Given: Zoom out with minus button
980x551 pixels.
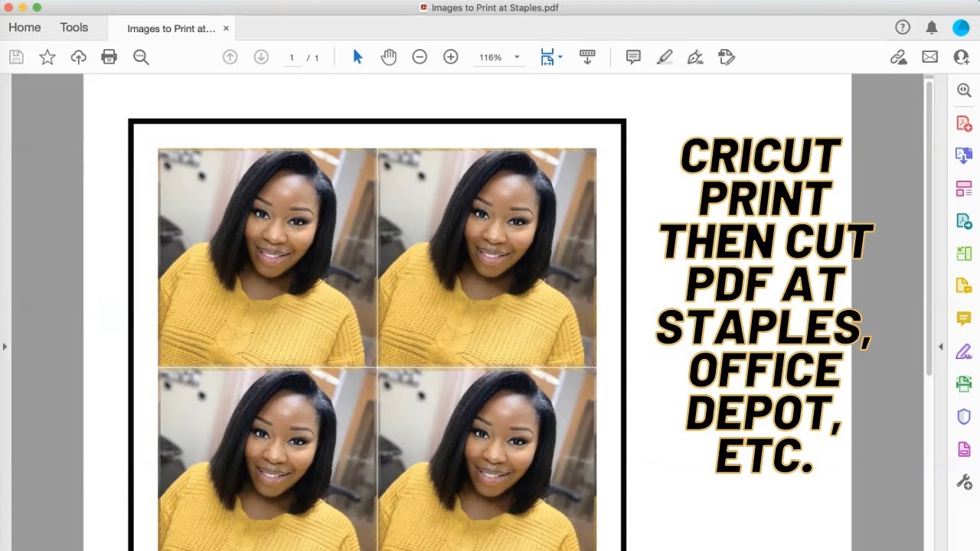Looking at the screenshot, I should coord(420,57).
